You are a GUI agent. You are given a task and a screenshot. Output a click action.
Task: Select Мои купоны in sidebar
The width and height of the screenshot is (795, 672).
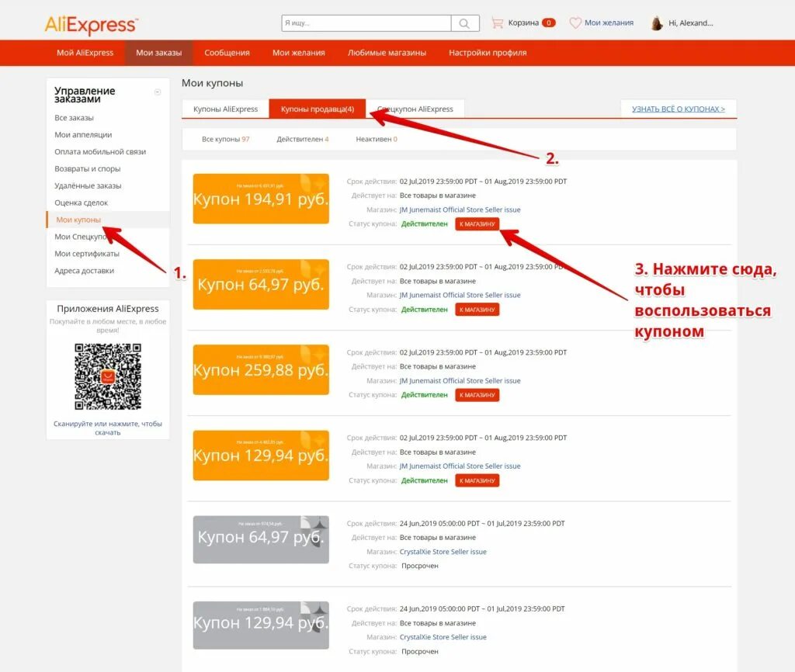[78, 220]
